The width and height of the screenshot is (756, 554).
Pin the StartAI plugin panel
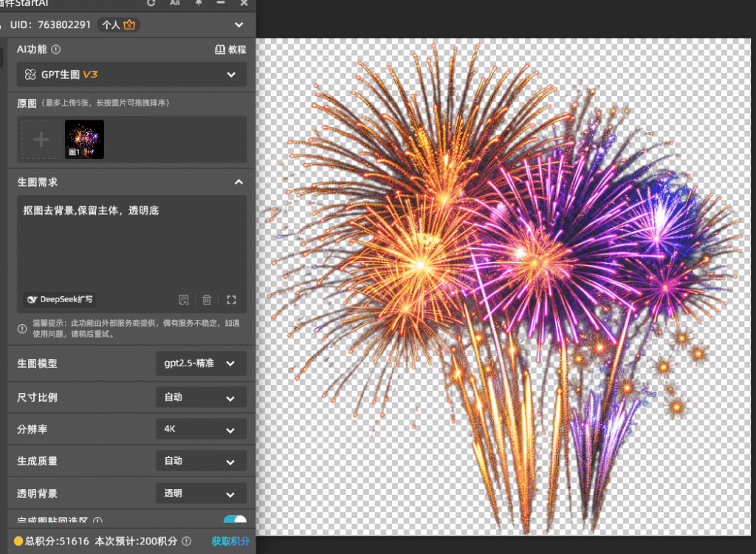(198, 3)
